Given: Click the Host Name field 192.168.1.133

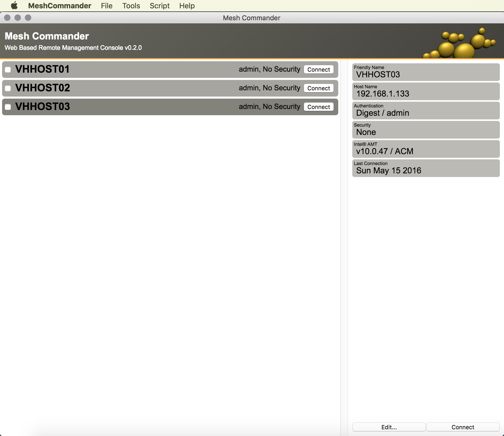Looking at the screenshot, I should coord(426,91).
